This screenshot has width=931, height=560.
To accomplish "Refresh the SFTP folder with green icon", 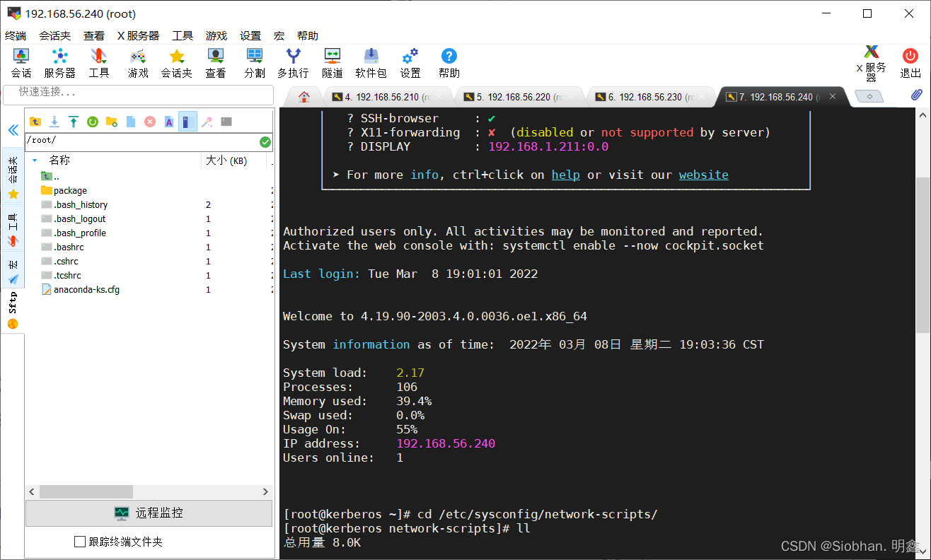I will click(93, 122).
